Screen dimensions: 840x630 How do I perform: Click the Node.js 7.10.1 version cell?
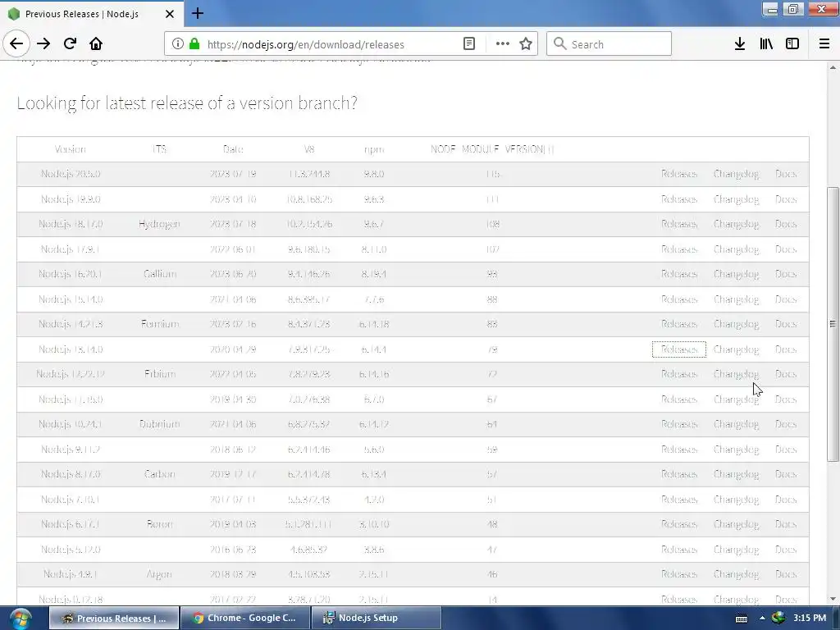(71, 500)
